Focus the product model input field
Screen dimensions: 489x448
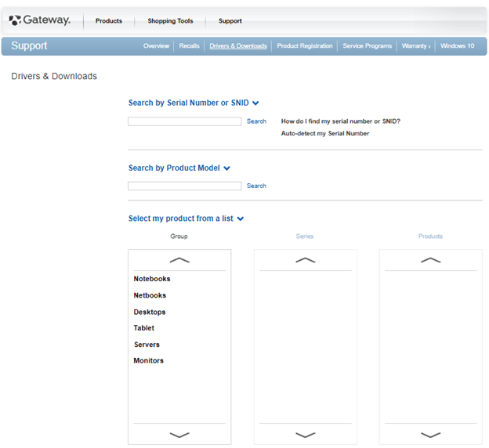pos(185,186)
